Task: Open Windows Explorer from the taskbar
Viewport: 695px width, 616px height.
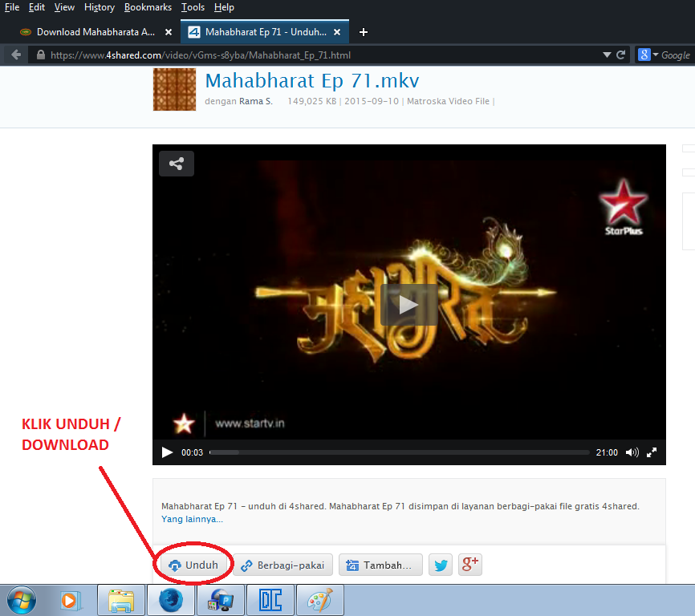Action: point(121,601)
